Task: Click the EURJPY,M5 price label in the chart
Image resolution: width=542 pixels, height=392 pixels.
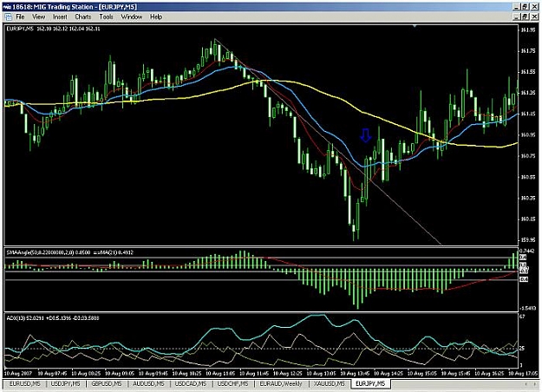Action: [x=53, y=29]
